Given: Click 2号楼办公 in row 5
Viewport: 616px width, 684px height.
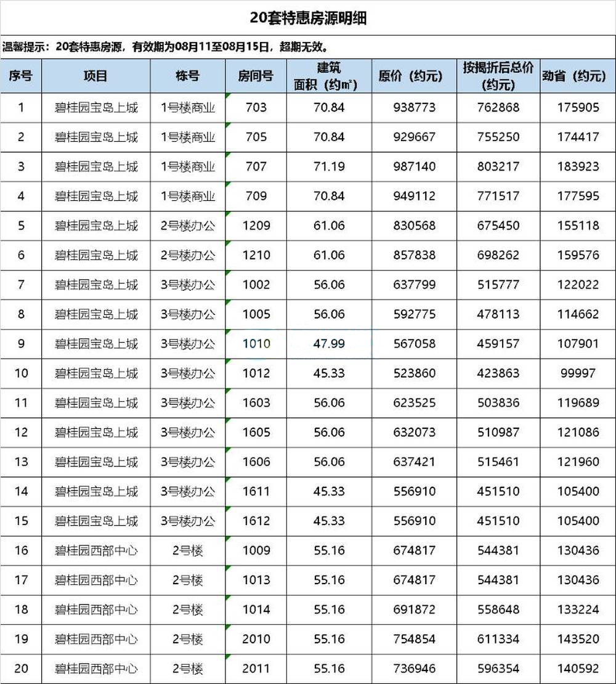Looking at the screenshot, I should 187,226.
